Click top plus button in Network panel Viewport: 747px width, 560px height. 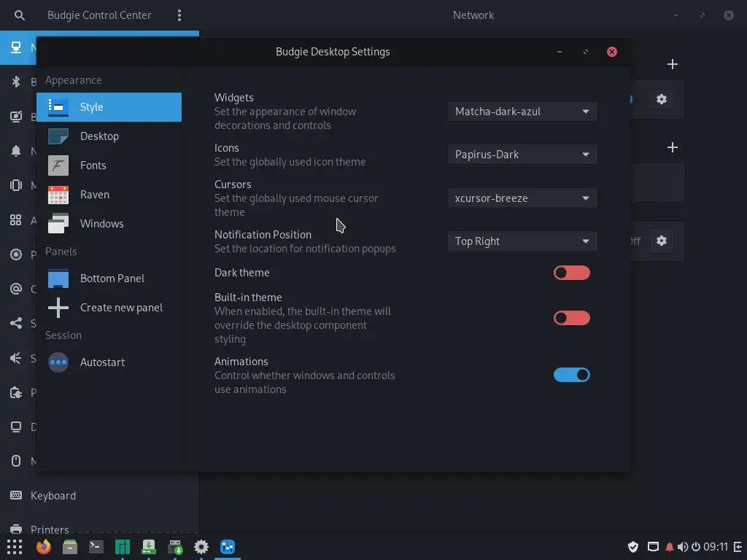pos(672,64)
